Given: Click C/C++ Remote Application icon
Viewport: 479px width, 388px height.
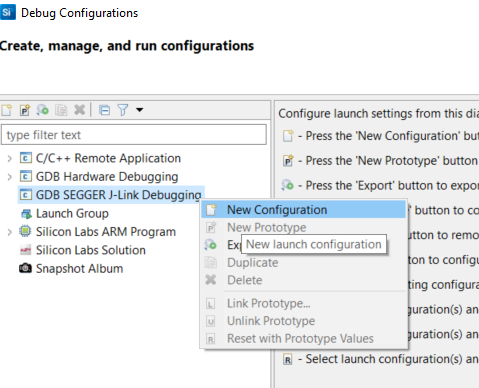Looking at the screenshot, I should (26, 158).
